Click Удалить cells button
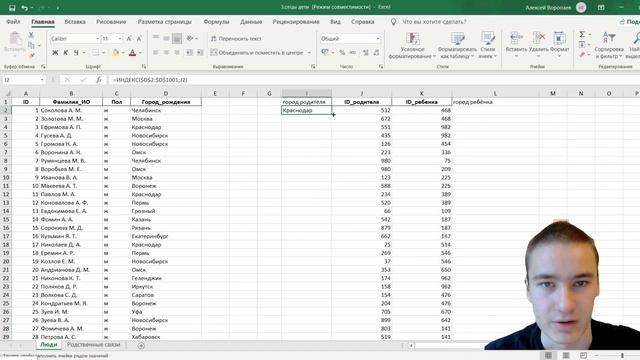640x360 pixels. (x=538, y=44)
